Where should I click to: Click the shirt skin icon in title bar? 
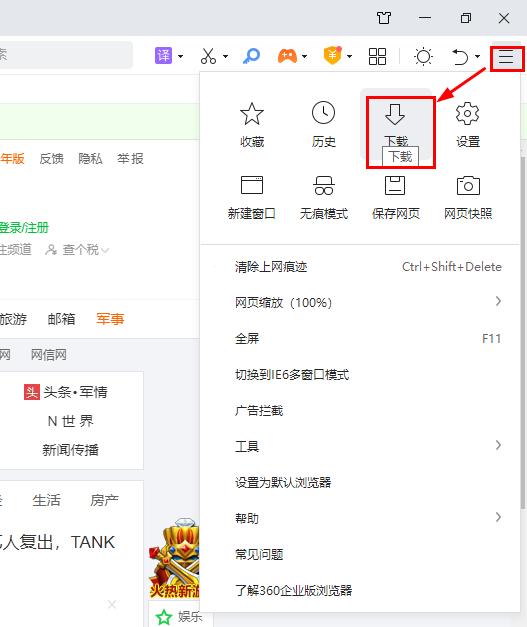pyautogui.click(x=384, y=18)
